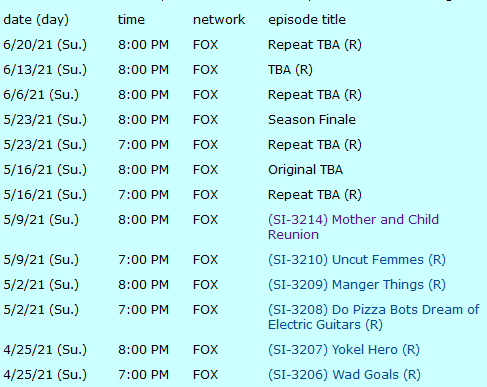Click the 4/25/21 8:00 PM time cell

(144, 350)
